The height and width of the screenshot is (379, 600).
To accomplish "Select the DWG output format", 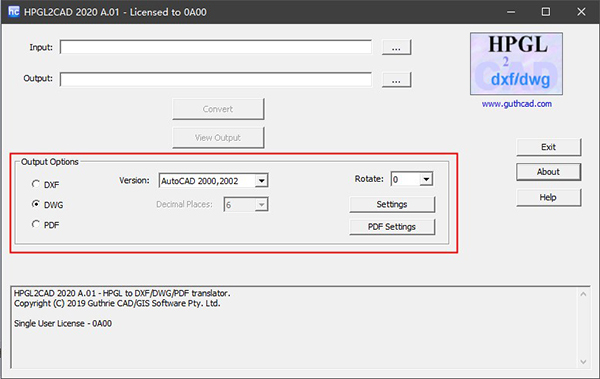I will (36, 204).
